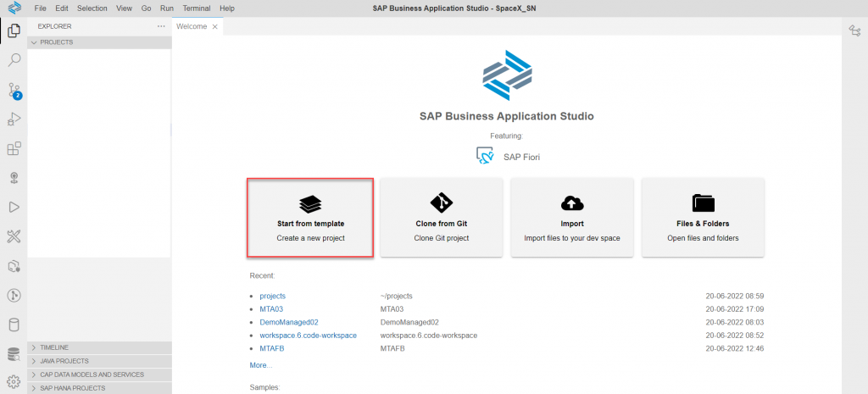The width and height of the screenshot is (868, 394).
Task: Expand CAP DATA MODELS AND SERVICES section
Action: (x=100, y=375)
